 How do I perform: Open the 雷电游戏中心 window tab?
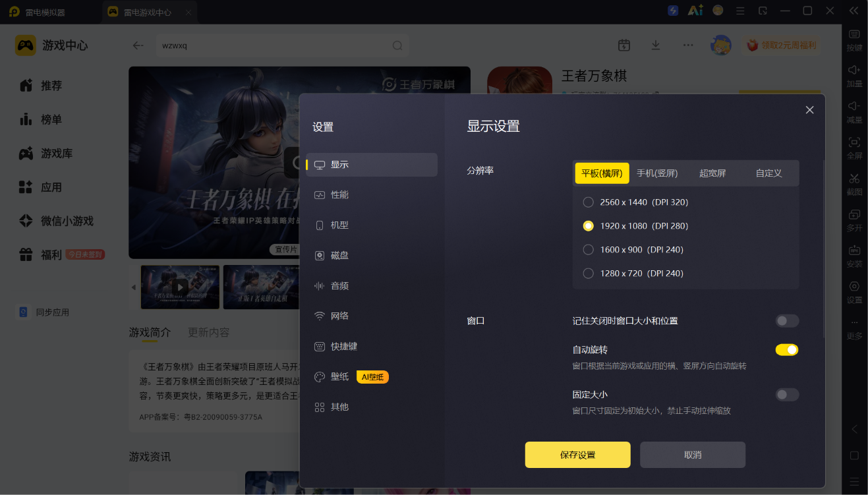coord(150,12)
